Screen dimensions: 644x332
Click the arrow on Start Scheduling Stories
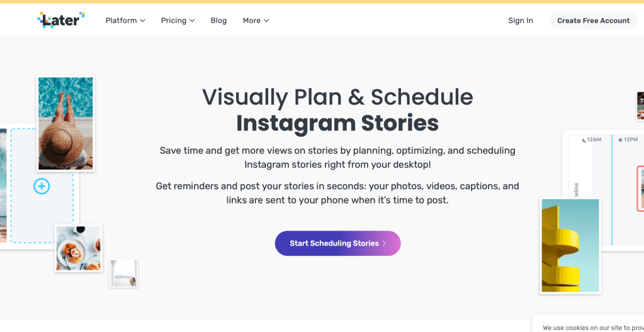pos(384,243)
